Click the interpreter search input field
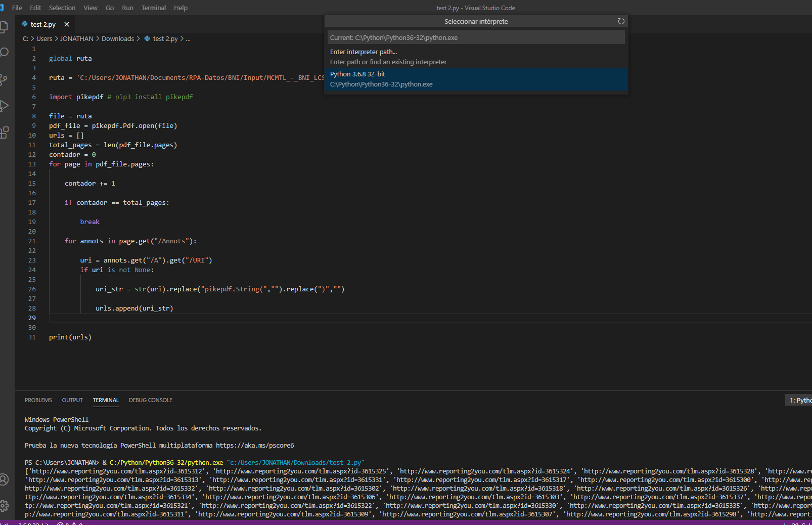 (476, 37)
